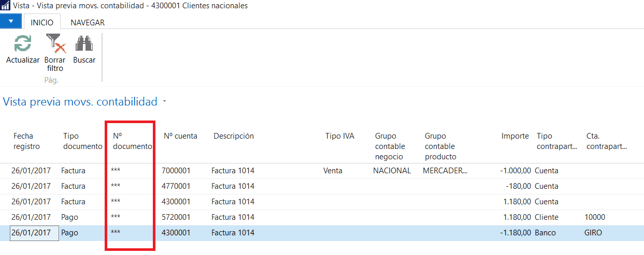
Task: Click the Descripción column header
Action: tap(234, 136)
